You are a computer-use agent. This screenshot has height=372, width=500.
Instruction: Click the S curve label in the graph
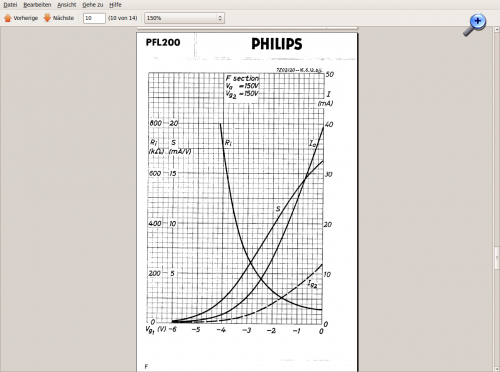pos(278,209)
